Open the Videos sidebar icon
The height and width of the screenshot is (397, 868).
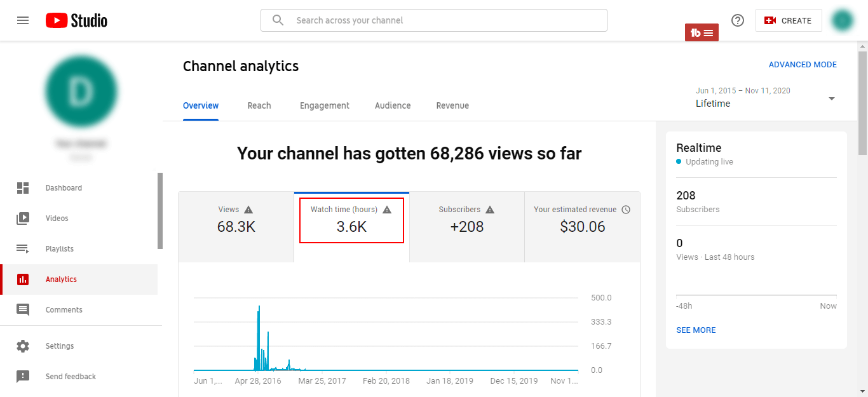click(23, 219)
